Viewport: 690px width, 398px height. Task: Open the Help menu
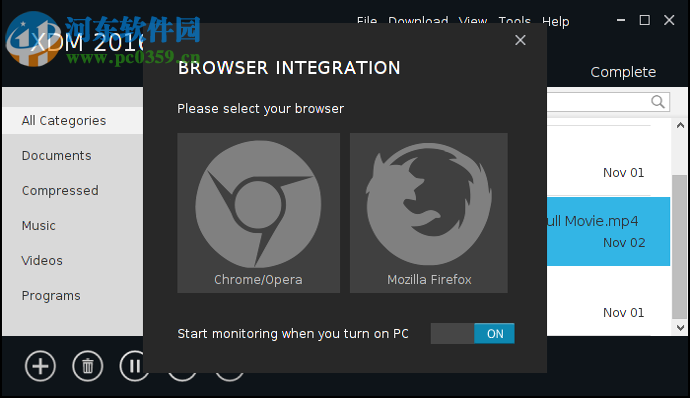pyautogui.click(x=555, y=21)
